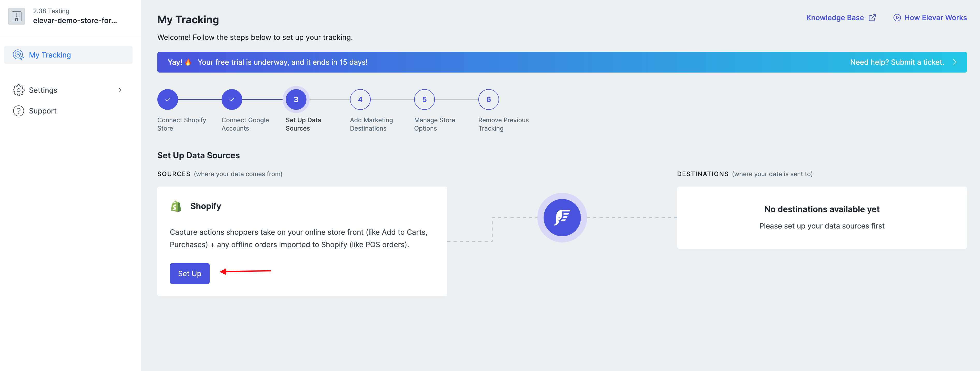980x371 pixels.
Task: Open the store selector elevar-demo-store-for...
Action: 75,20
